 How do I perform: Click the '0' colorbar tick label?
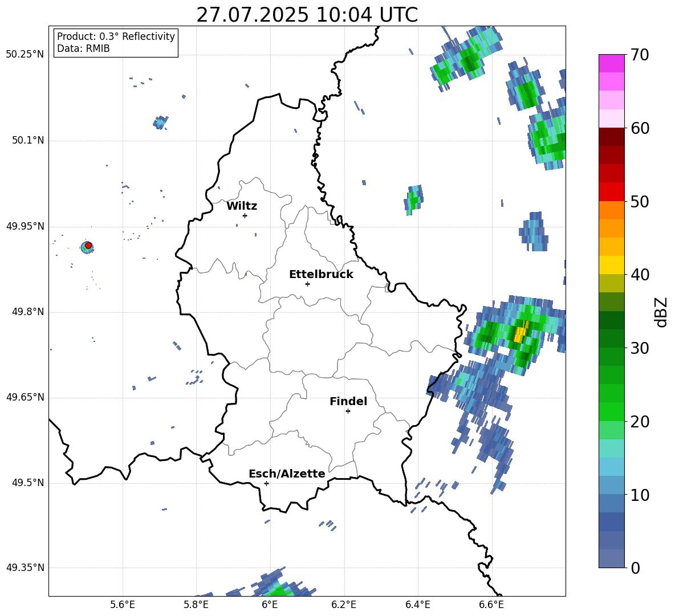[x=635, y=568]
